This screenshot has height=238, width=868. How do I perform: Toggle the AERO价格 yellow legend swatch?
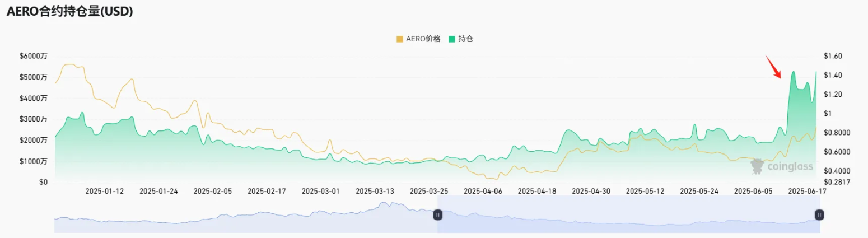(399, 39)
